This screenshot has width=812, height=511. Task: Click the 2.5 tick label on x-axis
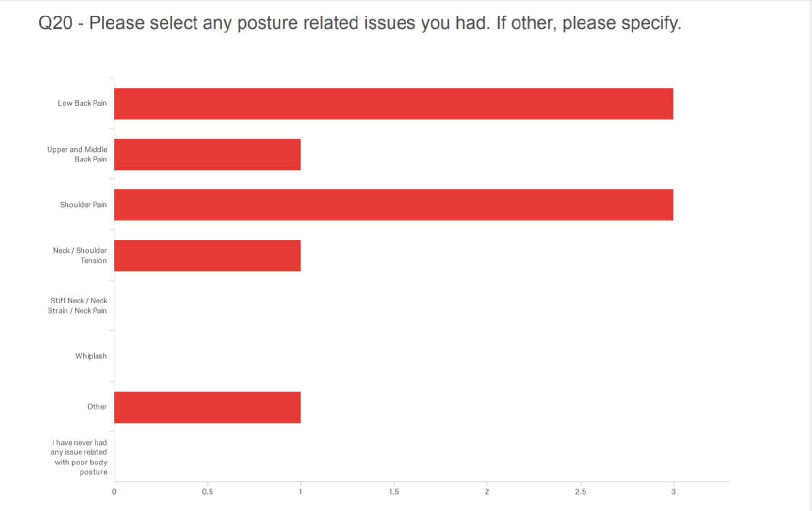tap(580, 492)
